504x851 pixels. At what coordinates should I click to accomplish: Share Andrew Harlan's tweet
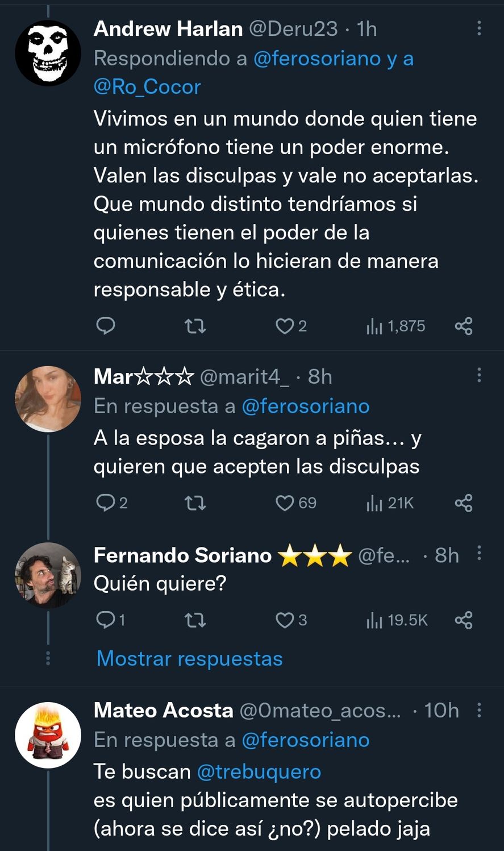[x=464, y=326]
